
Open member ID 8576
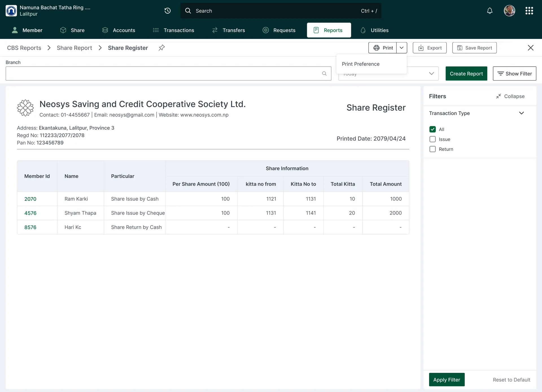click(30, 227)
